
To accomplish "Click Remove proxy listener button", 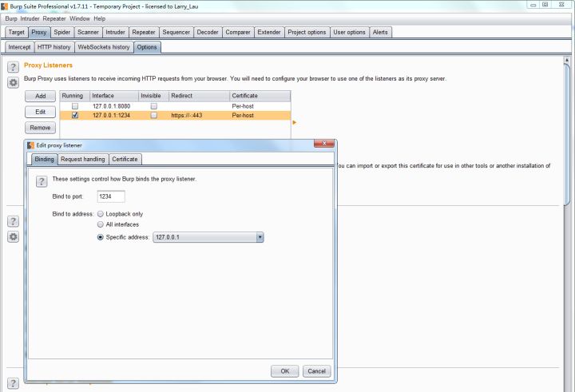I will click(x=41, y=128).
